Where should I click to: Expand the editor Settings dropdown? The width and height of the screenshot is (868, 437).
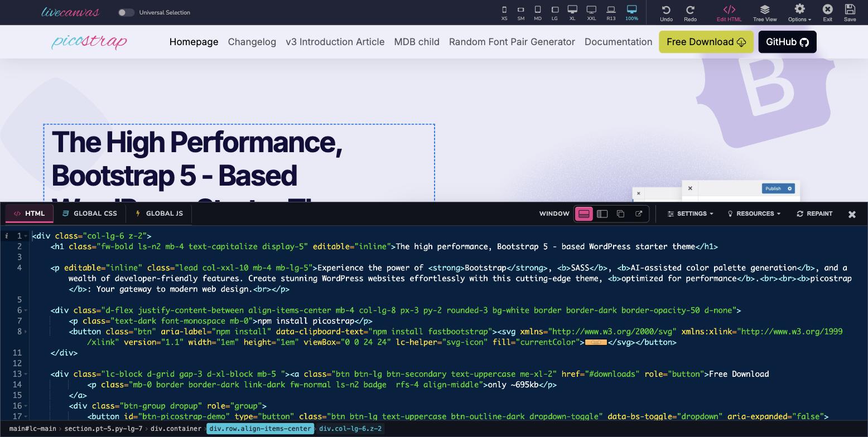coord(691,213)
